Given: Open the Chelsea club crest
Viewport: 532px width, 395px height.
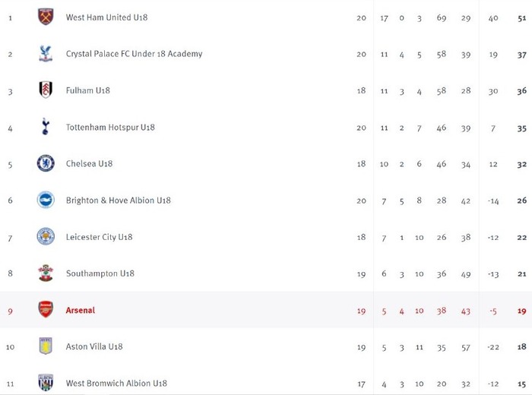Looking at the screenshot, I should [46, 163].
